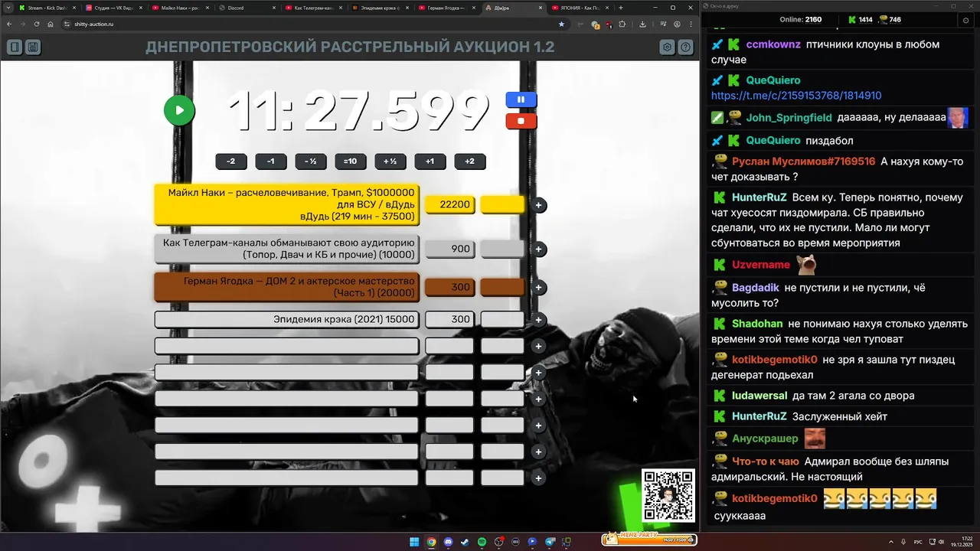Open browser profile avatar icon
This screenshot has height=551, width=980.
click(x=678, y=24)
